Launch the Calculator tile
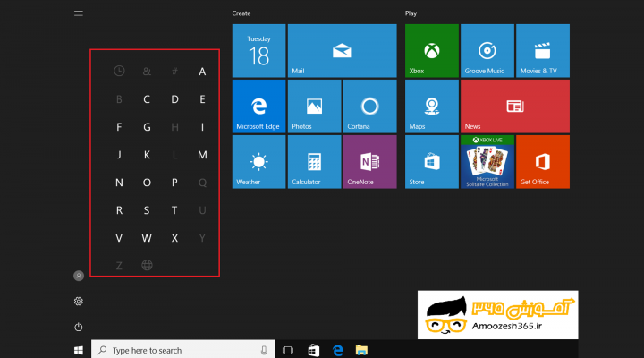 click(314, 162)
